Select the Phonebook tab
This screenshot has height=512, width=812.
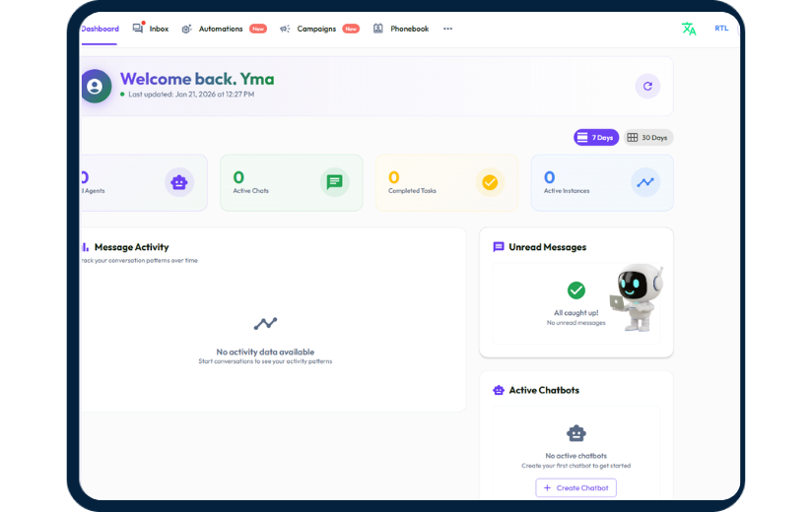click(401, 29)
